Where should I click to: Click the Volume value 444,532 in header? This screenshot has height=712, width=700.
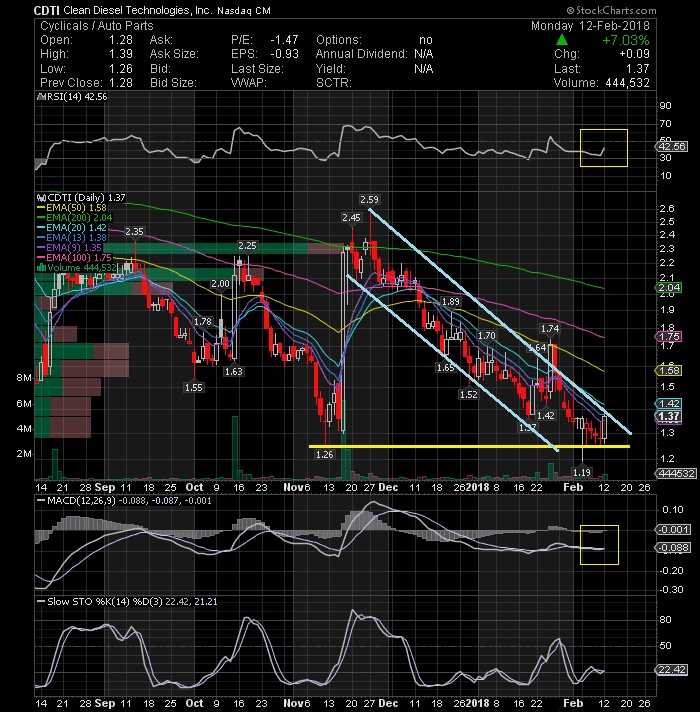627,83
